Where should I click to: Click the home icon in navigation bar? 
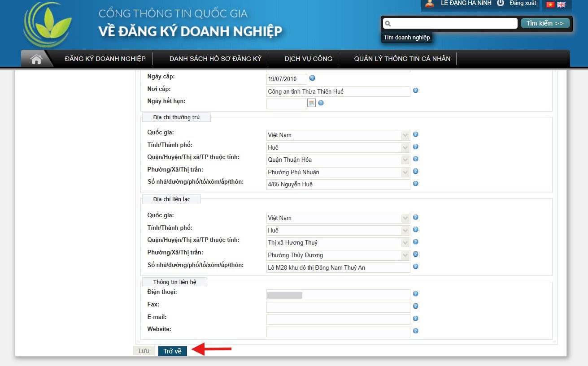36,59
